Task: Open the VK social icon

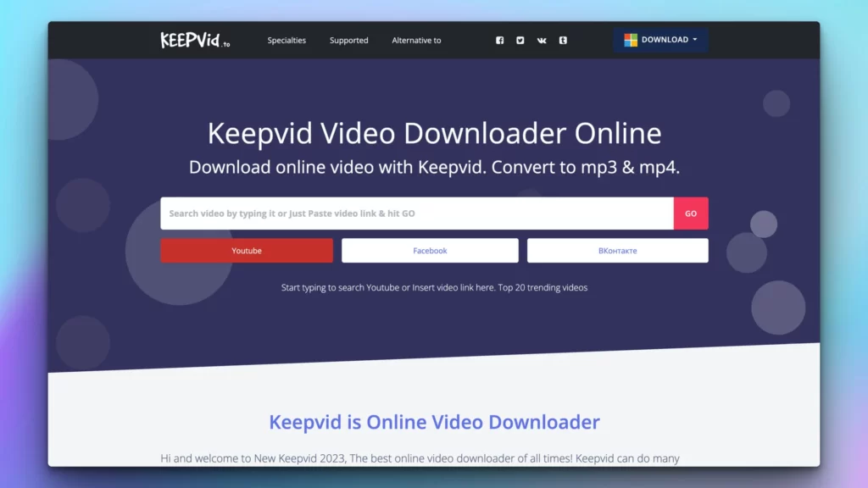Action: coord(542,40)
